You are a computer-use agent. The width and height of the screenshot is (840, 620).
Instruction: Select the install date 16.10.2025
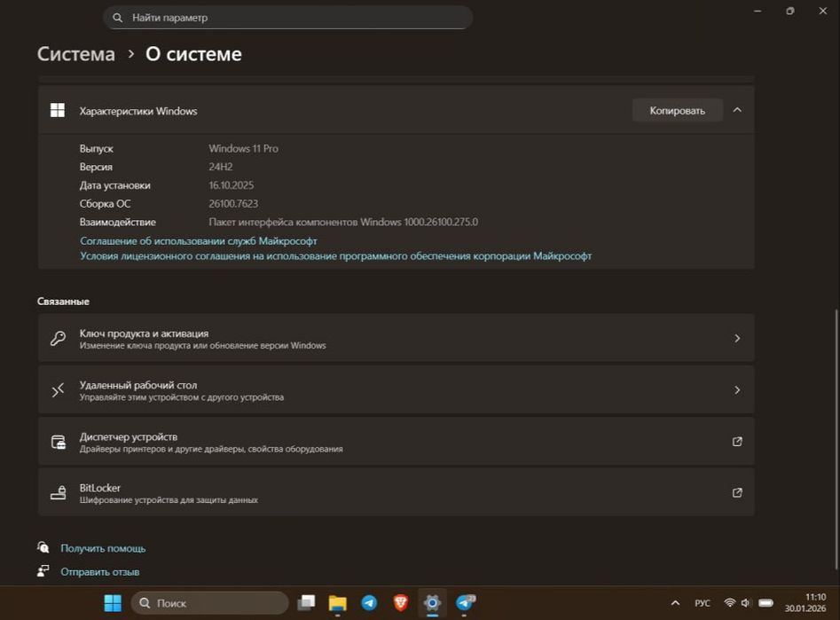(231, 184)
